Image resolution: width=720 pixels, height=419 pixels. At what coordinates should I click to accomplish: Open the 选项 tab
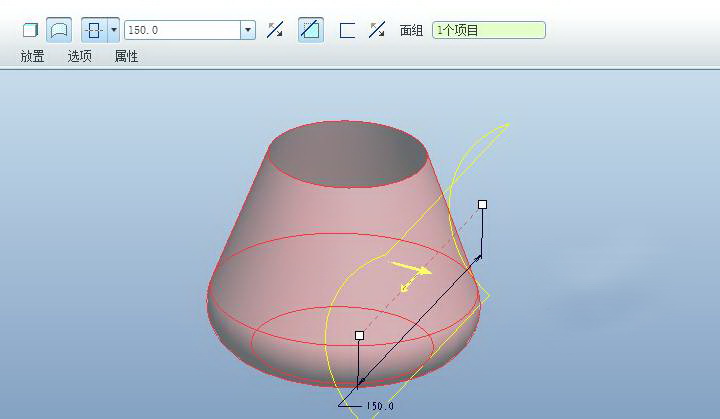click(79, 57)
